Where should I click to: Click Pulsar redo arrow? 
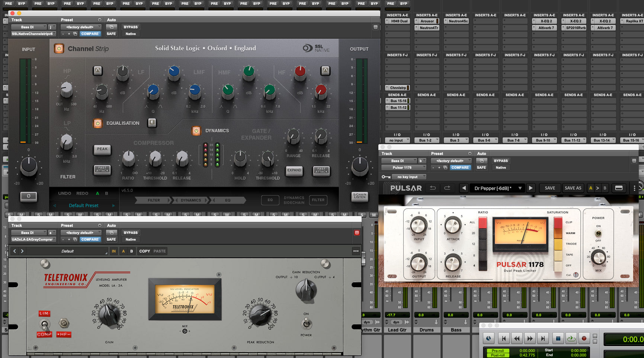point(447,188)
